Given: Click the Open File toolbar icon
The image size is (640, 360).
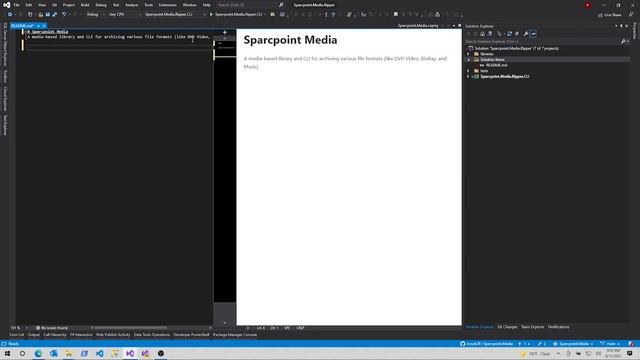Looking at the screenshot, I should pyautogui.click(x=40, y=14).
